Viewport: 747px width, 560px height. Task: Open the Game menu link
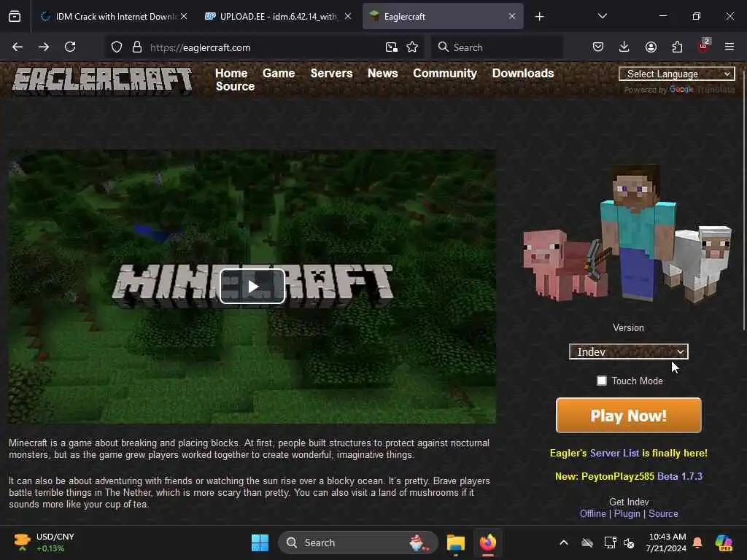click(x=279, y=74)
